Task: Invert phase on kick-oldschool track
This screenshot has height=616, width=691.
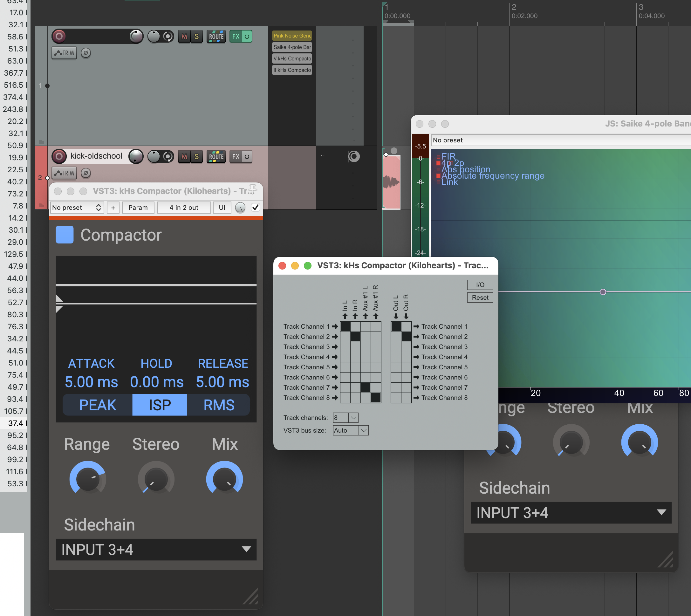Action: tap(86, 173)
